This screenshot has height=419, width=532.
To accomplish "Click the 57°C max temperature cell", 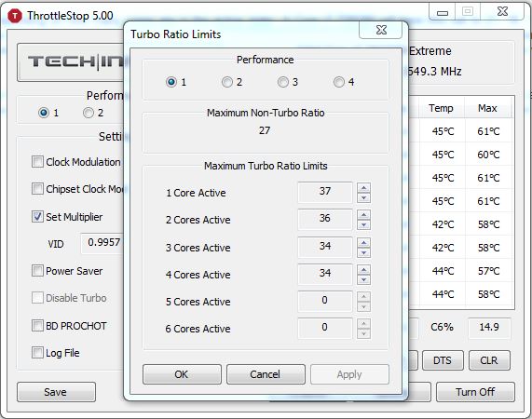I will point(488,271).
